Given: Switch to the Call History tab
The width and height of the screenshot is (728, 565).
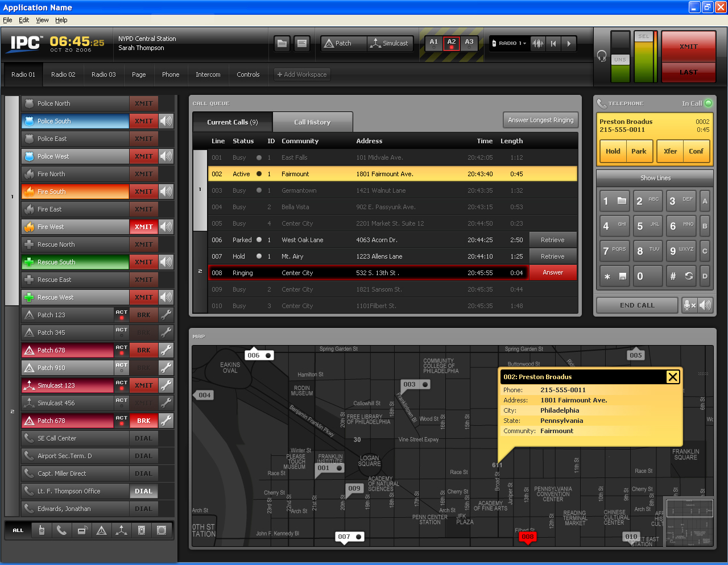Looking at the screenshot, I should tap(312, 122).
